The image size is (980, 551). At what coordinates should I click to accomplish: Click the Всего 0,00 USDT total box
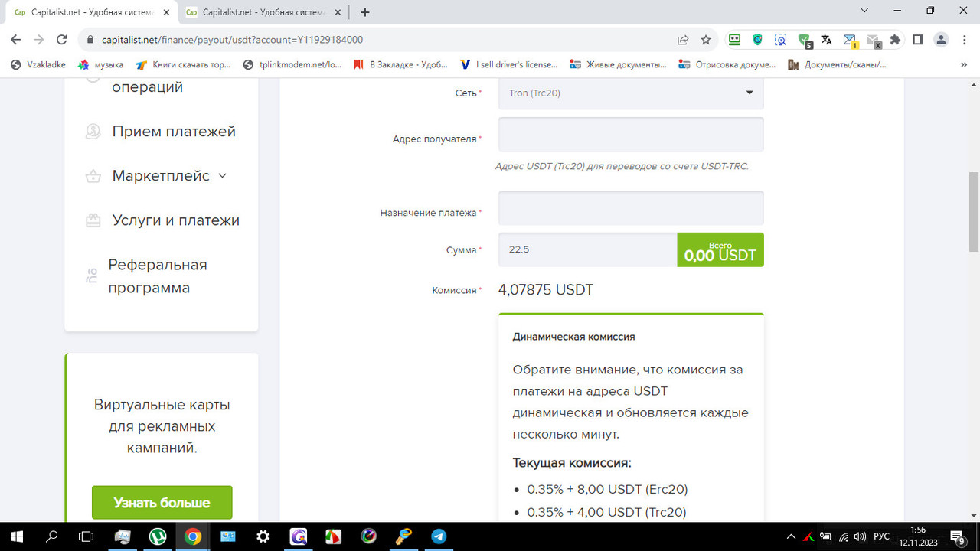point(720,249)
